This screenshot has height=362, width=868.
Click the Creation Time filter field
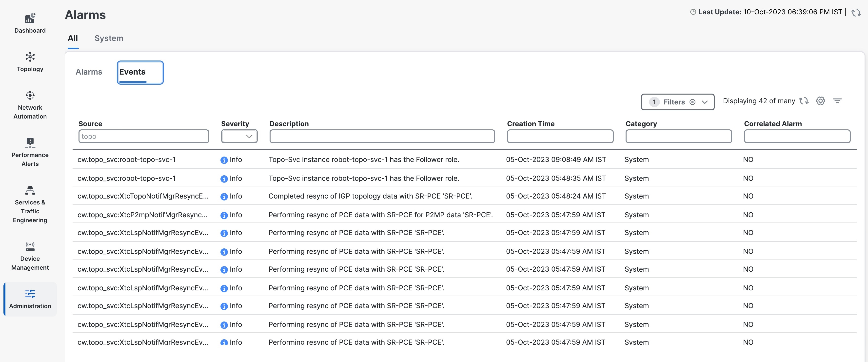coord(560,136)
